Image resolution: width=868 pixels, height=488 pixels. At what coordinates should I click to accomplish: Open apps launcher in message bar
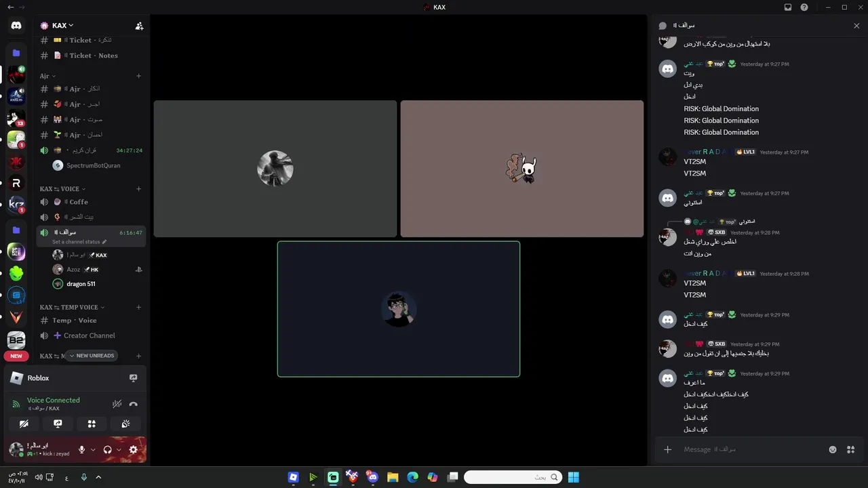pyautogui.click(x=850, y=449)
